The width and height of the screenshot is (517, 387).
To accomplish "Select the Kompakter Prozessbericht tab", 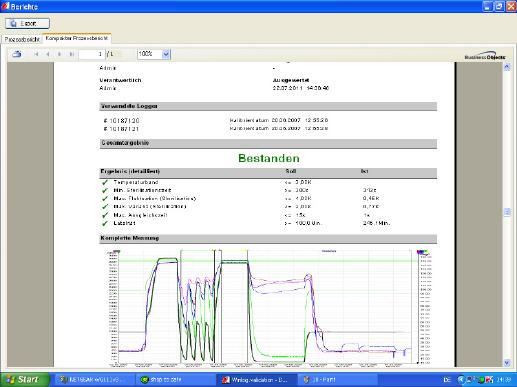I will point(77,38).
